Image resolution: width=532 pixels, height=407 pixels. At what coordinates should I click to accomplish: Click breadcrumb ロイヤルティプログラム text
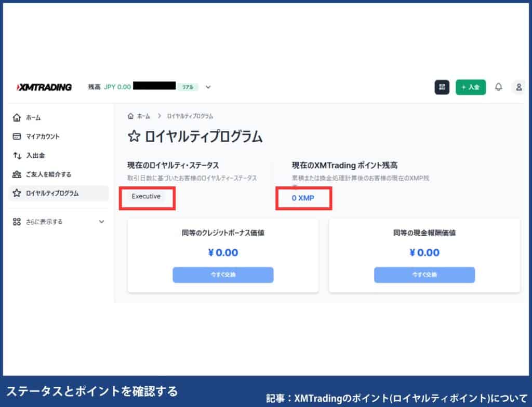click(190, 116)
